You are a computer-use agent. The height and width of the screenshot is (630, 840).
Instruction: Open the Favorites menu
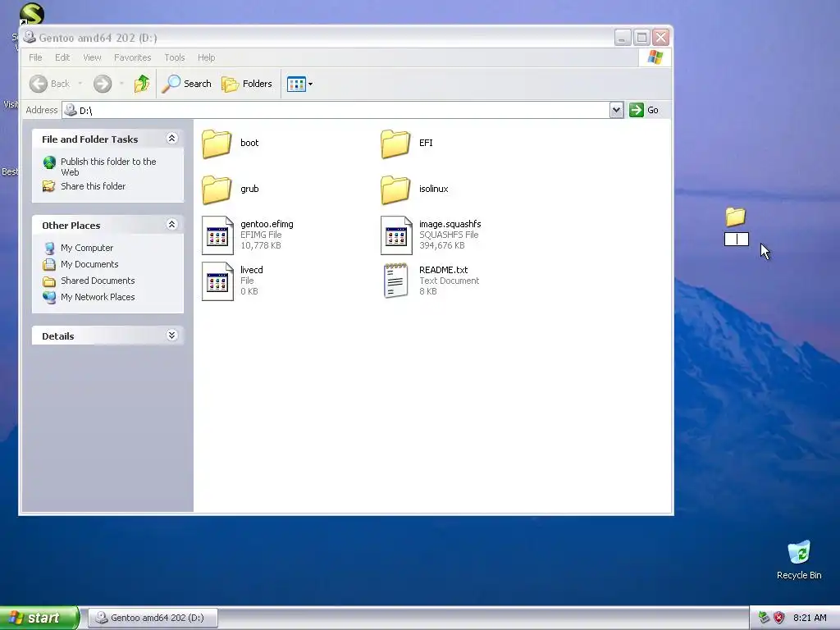[132, 57]
